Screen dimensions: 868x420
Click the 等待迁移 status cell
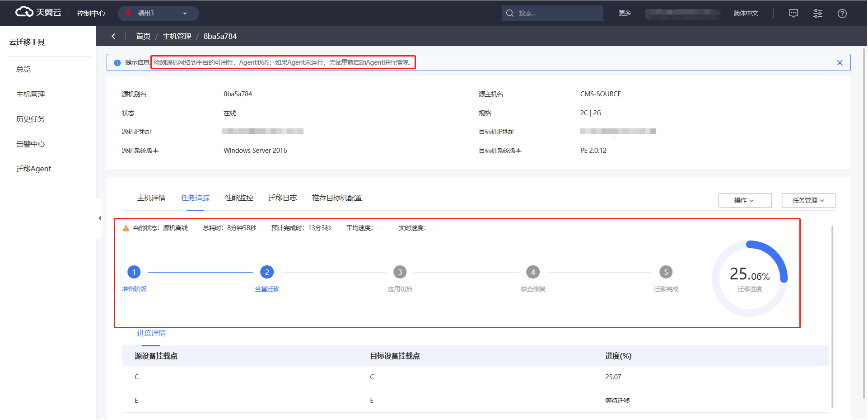(618, 401)
